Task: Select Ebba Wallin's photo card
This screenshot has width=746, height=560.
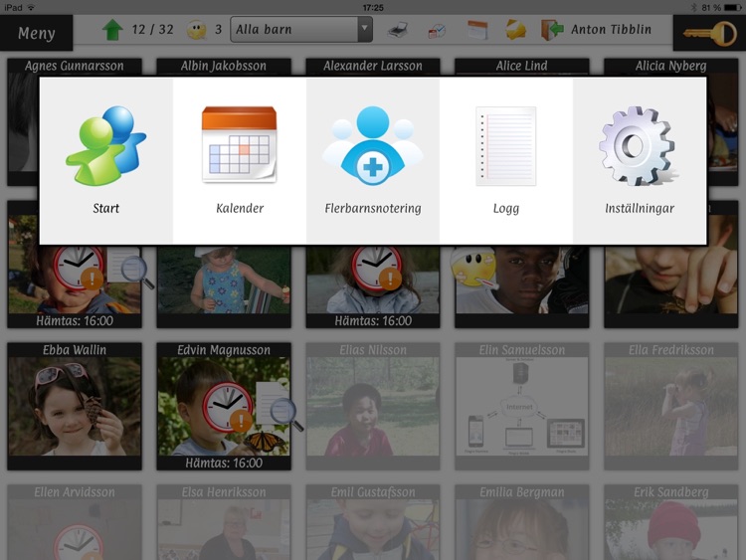Action: 75,406
